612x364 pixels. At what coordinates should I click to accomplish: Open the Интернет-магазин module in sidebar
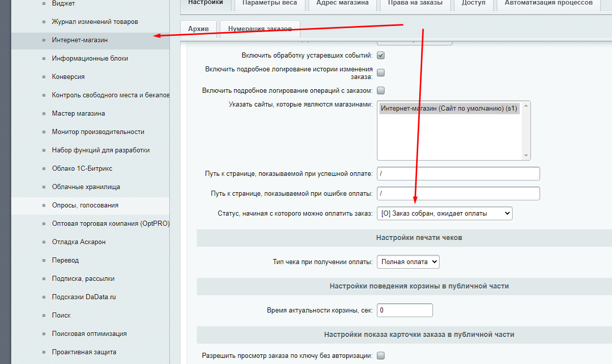point(79,40)
